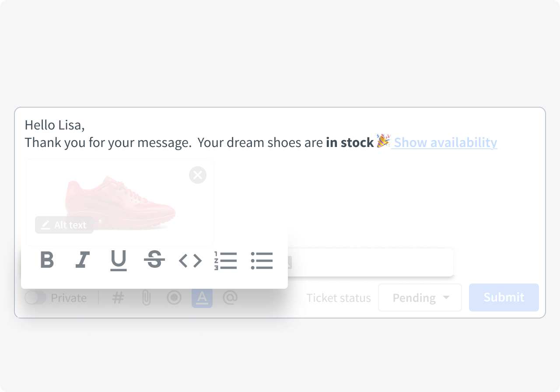Attach a file with the paperclip icon

pyautogui.click(x=146, y=297)
